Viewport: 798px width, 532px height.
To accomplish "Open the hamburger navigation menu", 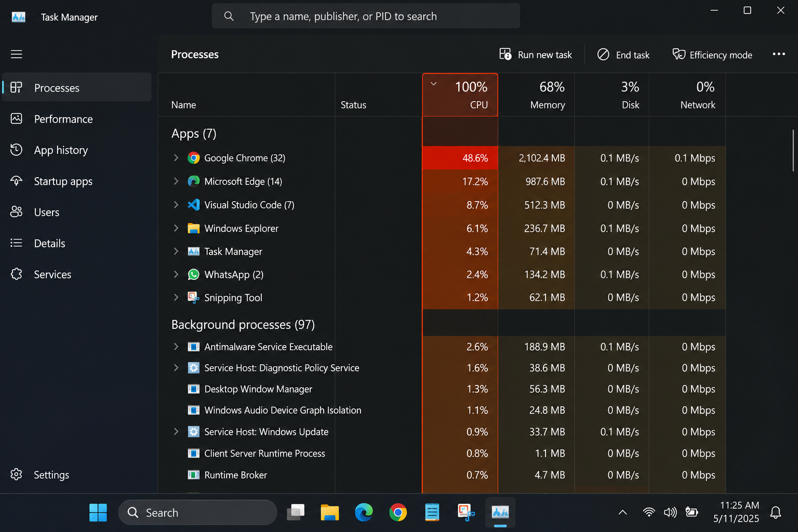I will pos(17,54).
